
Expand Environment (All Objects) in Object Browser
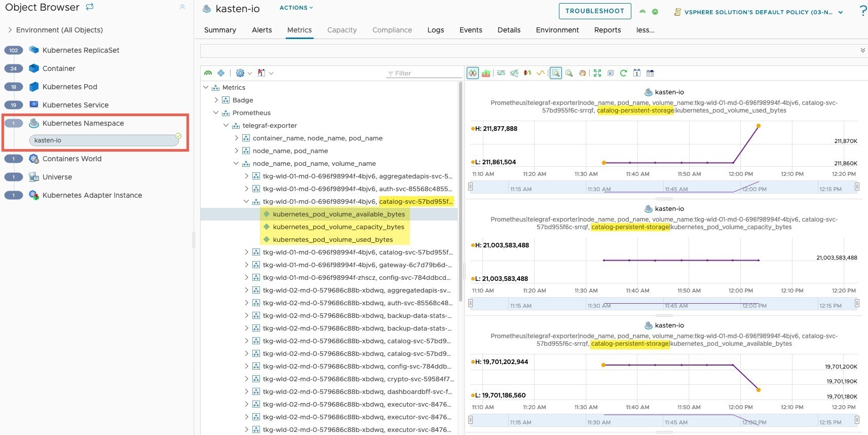coord(10,30)
